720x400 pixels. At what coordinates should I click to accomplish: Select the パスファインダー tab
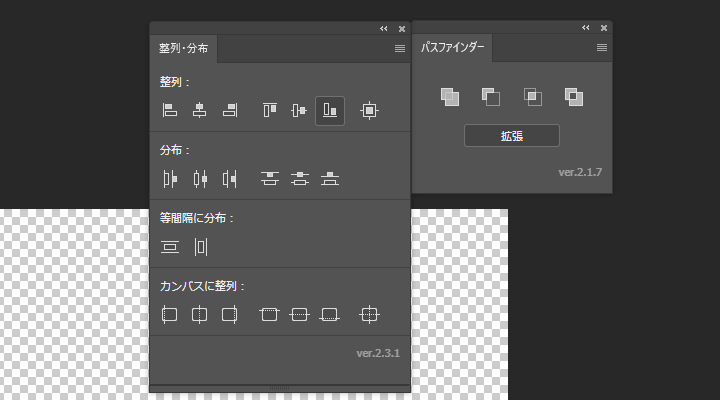coord(452,48)
